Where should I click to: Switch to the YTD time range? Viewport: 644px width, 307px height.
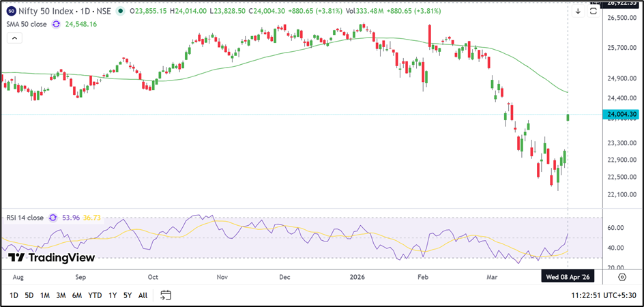pos(95,295)
